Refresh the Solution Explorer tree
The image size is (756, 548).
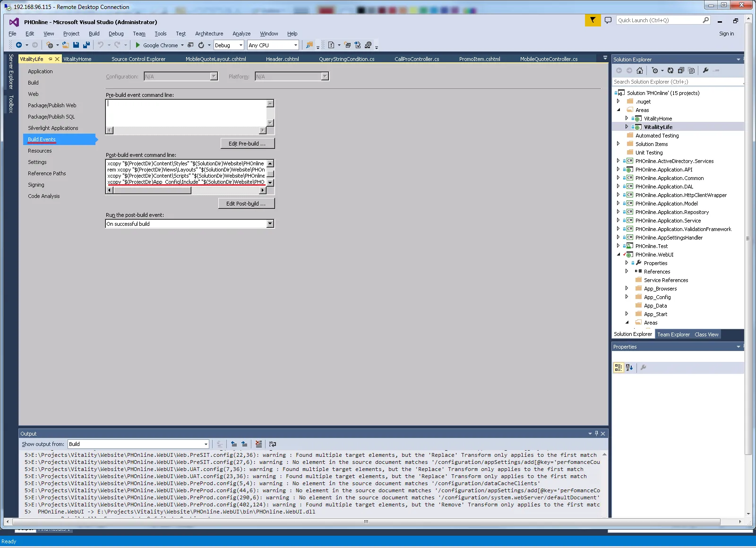[670, 70]
